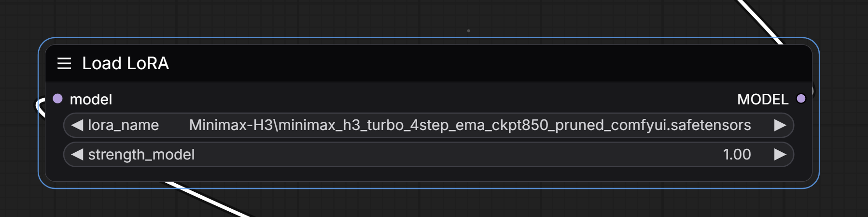This screenshot has width=868, height=217.
Task: Click the white wire below the node's bottom-left
Action: point(208,199)
